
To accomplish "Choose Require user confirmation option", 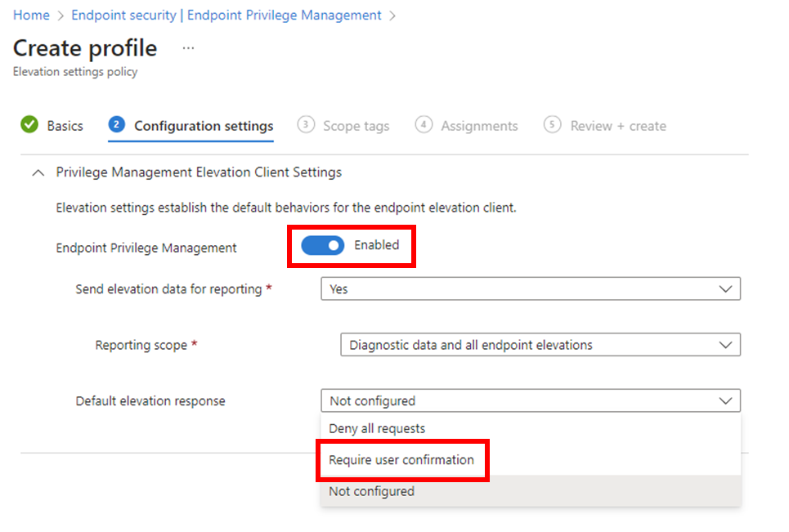I will [401, 460].
